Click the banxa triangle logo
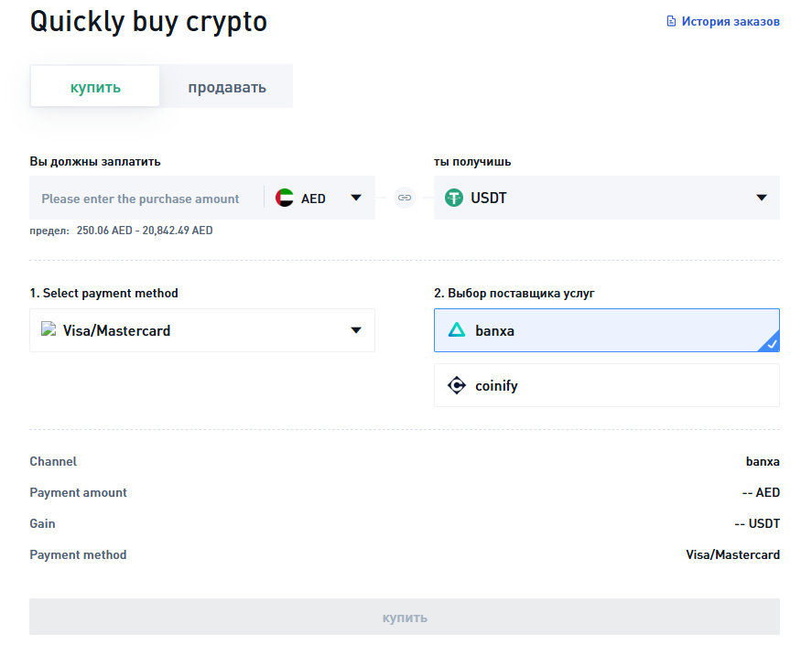Viewport: 812px width, 645px height. [457, 330]
